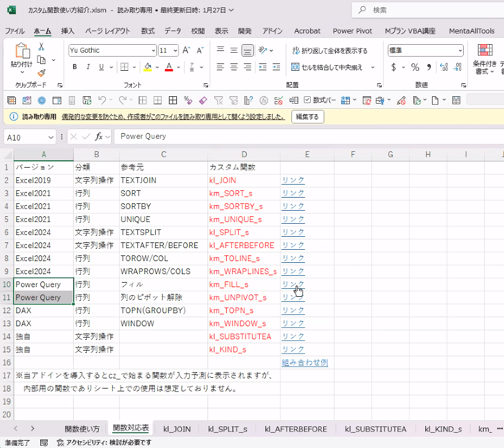Increase decimal places icon

[444, 67]
